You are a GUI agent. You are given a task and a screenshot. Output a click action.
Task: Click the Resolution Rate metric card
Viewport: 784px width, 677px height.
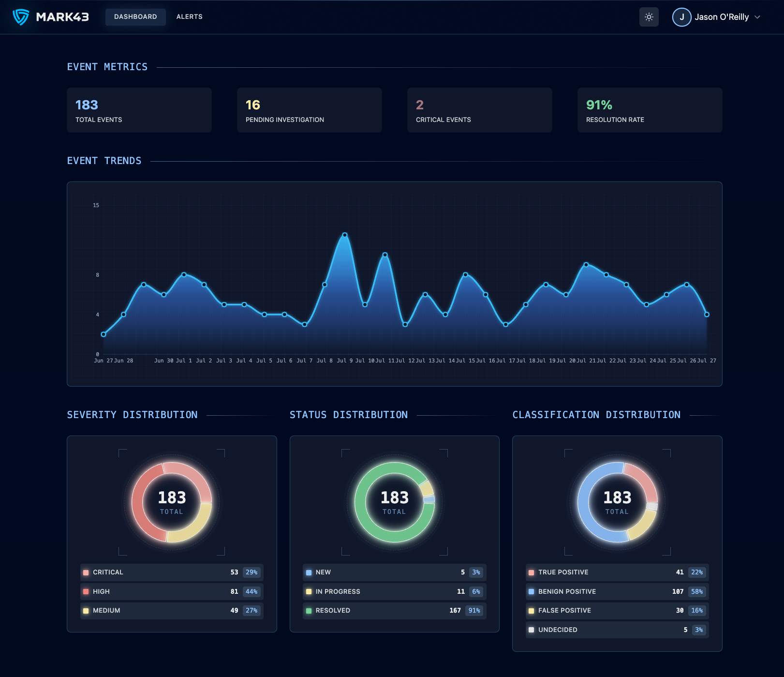[650, 110]
